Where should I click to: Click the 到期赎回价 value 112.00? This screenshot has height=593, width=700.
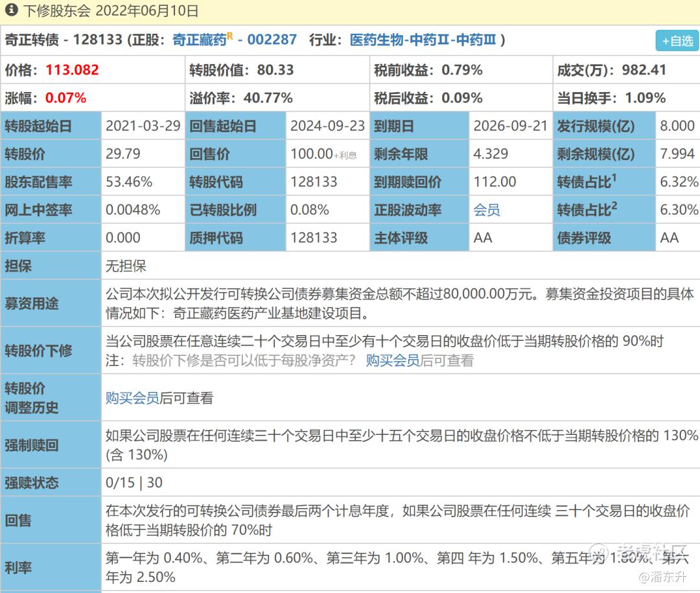click(x=495, y=181)
